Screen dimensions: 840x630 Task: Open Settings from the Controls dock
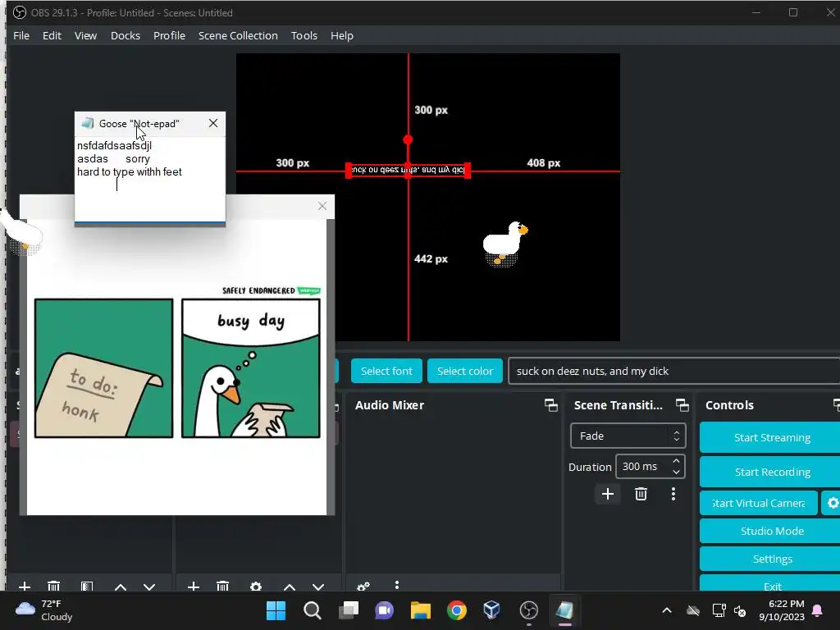tap(769, 559)
